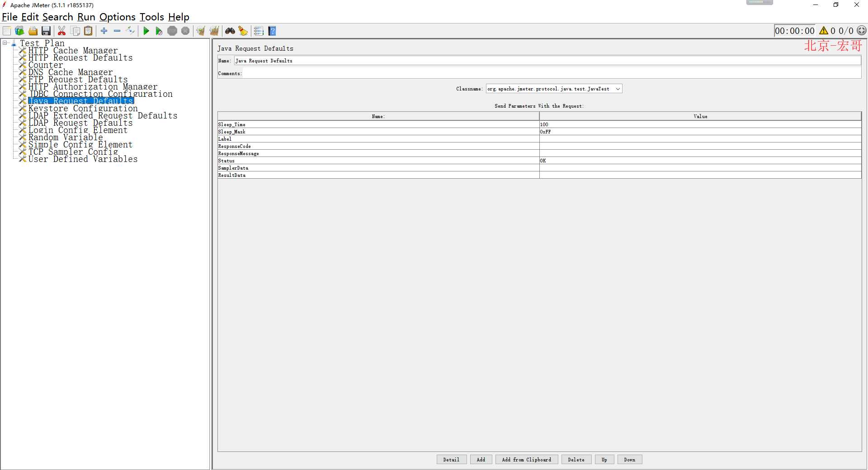Click the Down button

coord(630,460)
